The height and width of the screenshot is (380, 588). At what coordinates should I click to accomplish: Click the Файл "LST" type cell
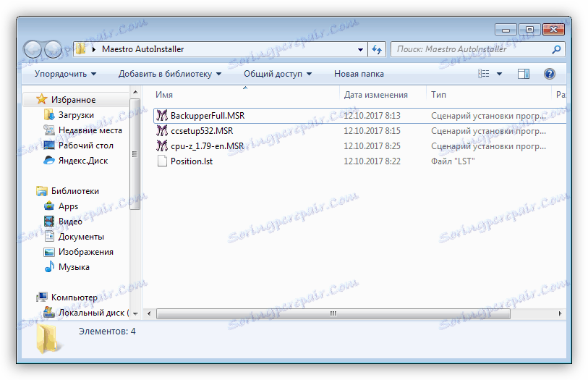(x=453, y=161)
